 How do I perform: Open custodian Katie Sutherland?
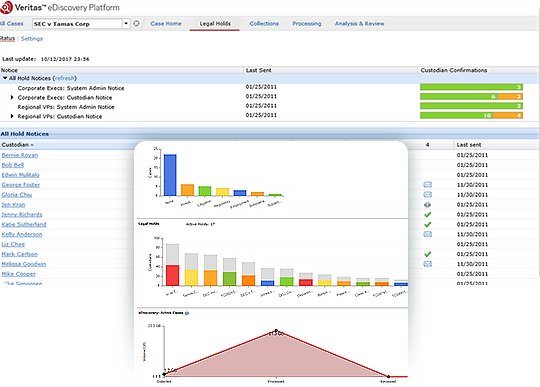pyautogui.click(x=24, y=224)
